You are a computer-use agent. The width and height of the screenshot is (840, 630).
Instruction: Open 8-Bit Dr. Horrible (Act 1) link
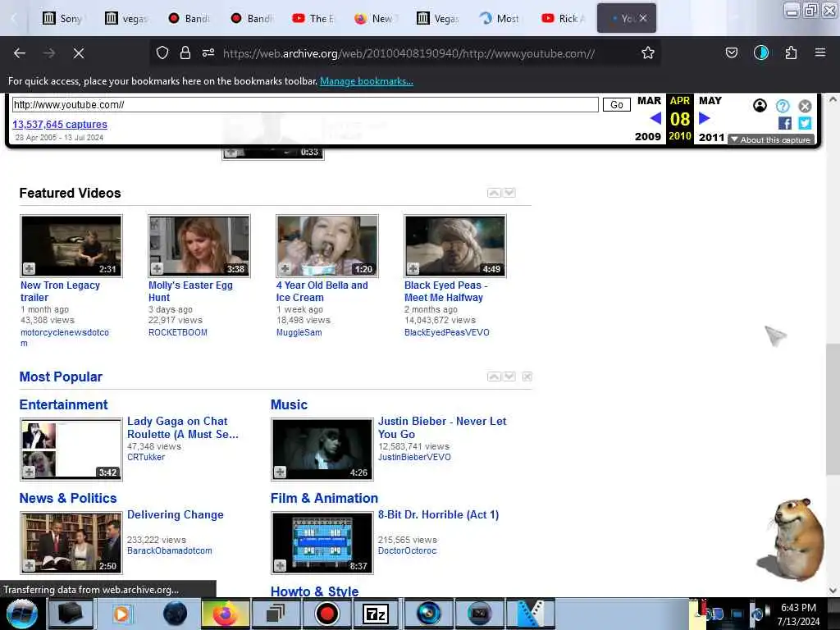pos(438,515)
